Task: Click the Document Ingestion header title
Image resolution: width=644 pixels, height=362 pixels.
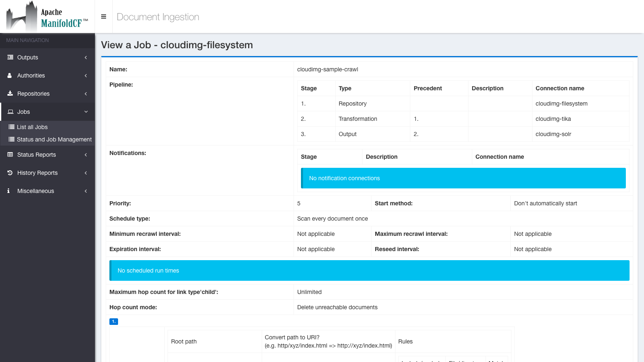Action: tap(158, 17)
